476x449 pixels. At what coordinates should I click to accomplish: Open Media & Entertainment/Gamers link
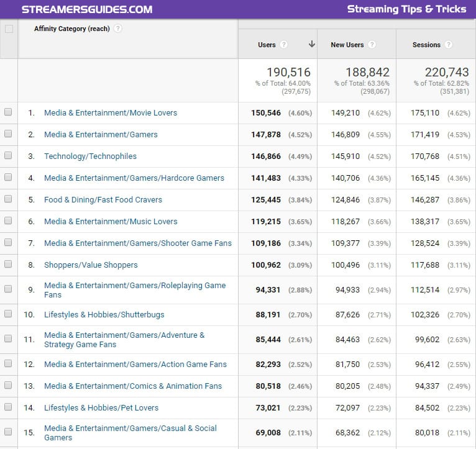[x=101, y=134]
